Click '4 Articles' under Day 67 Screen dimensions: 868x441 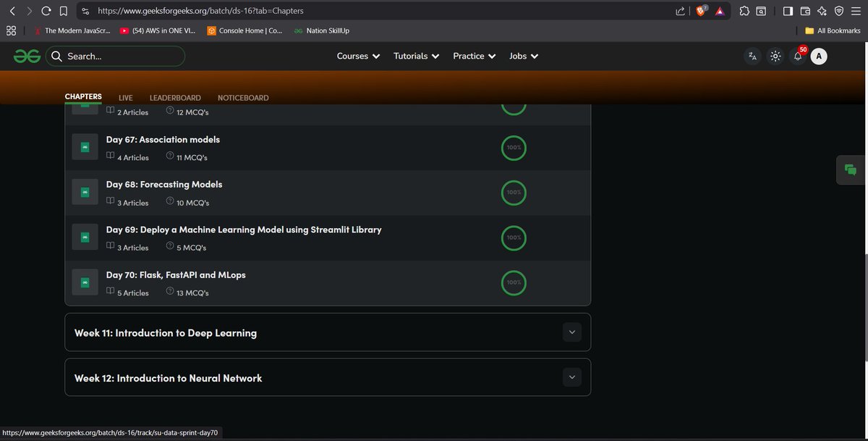pos(132,157)
